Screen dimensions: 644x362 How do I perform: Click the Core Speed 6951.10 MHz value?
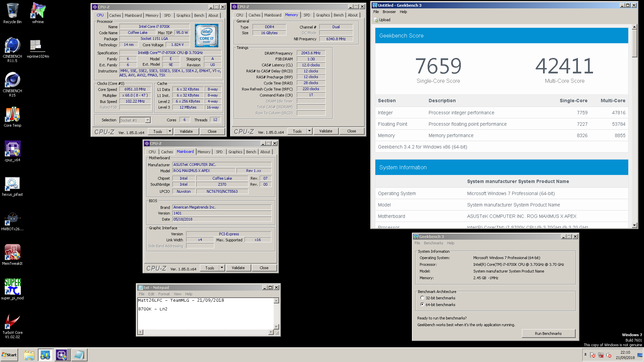coord(135,89)
